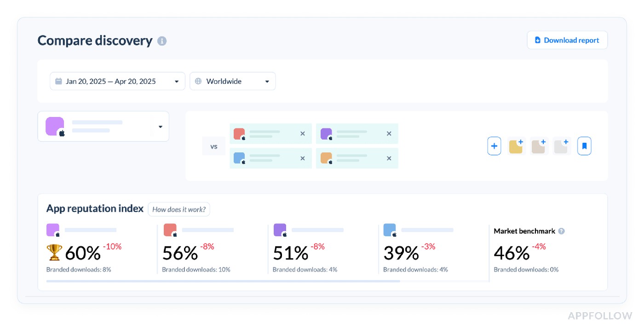Remove the blue competitor app chip

pyautogui.click(x=303, y=158)
